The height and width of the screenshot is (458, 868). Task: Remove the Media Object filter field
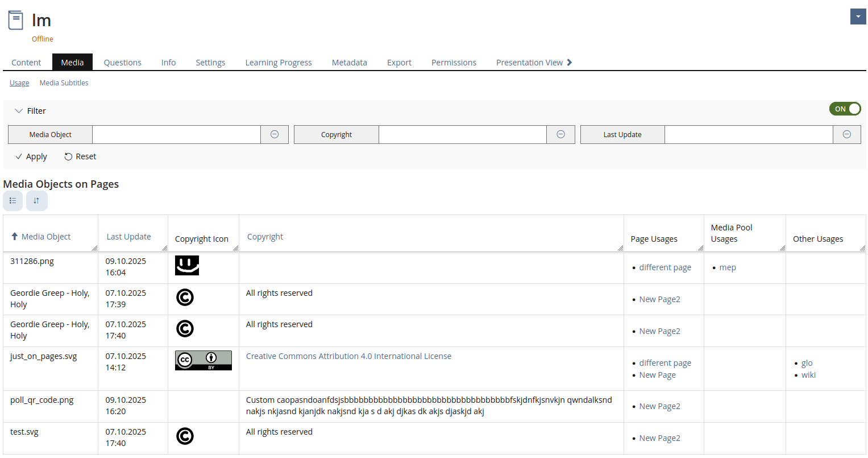click(x=275, y=135)
